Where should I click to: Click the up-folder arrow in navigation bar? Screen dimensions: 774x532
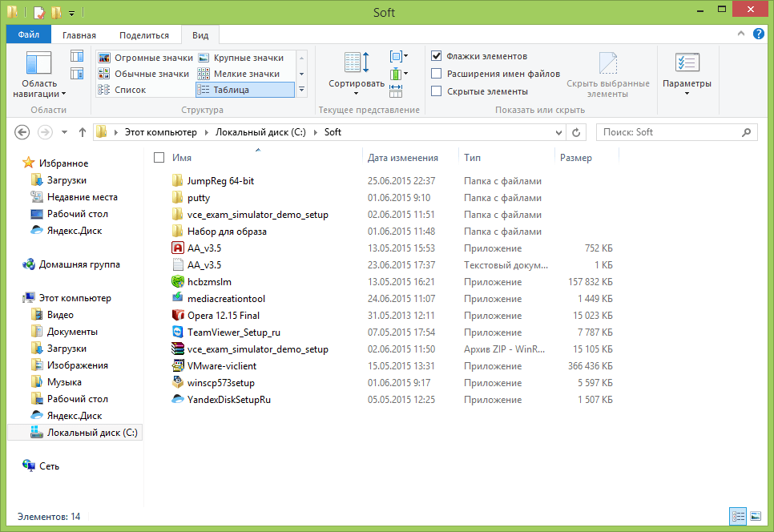click(x=82, y=132)
